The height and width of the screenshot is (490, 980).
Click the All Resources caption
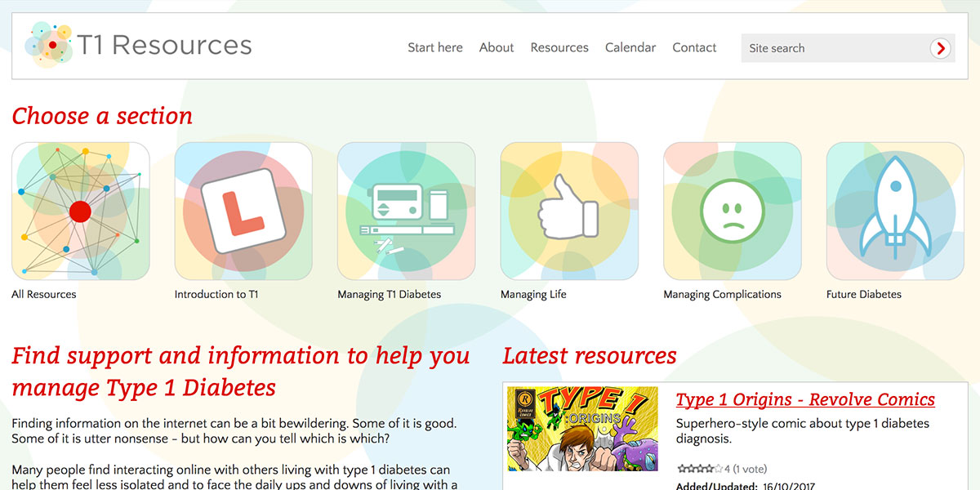[x=44, y=294]
